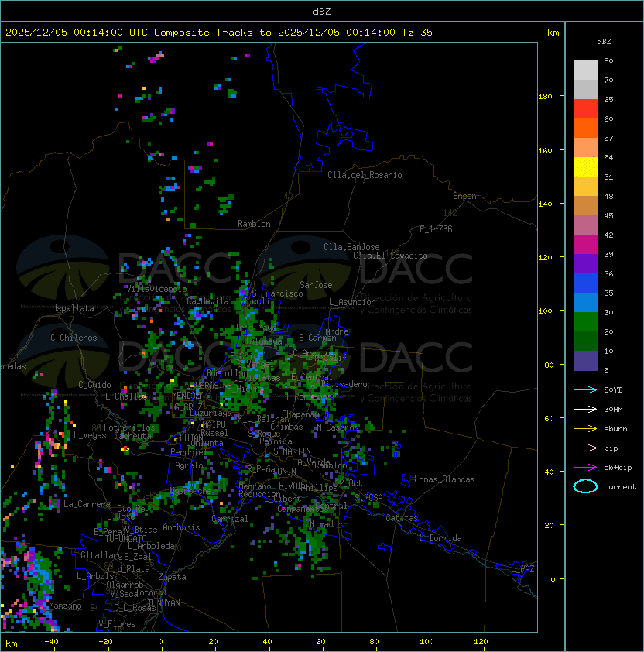644x652 pixels.
Task: Click the 'VillaVicencio' place label
Action: click(156, 289)
